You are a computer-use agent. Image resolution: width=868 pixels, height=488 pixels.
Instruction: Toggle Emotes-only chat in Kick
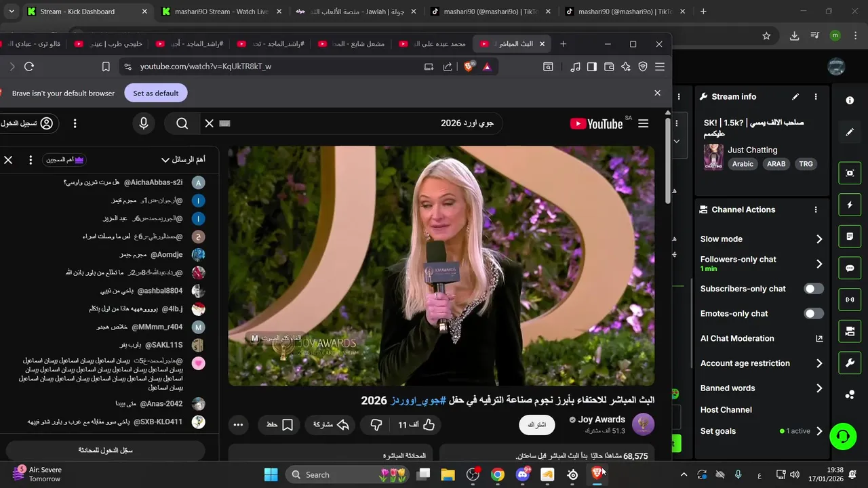pos(814,314)
